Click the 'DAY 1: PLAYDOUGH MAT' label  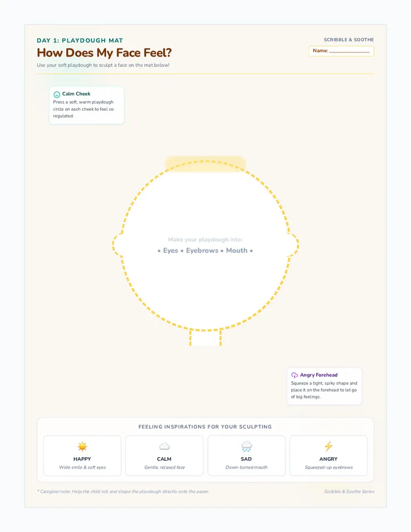[80, 41]
